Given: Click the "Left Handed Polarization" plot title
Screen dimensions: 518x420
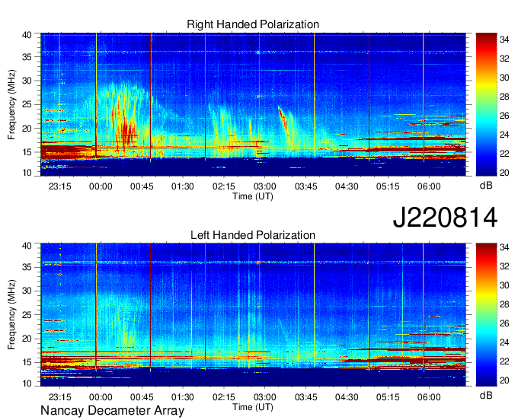Looking at the screenshot, I should pos(253,235).
